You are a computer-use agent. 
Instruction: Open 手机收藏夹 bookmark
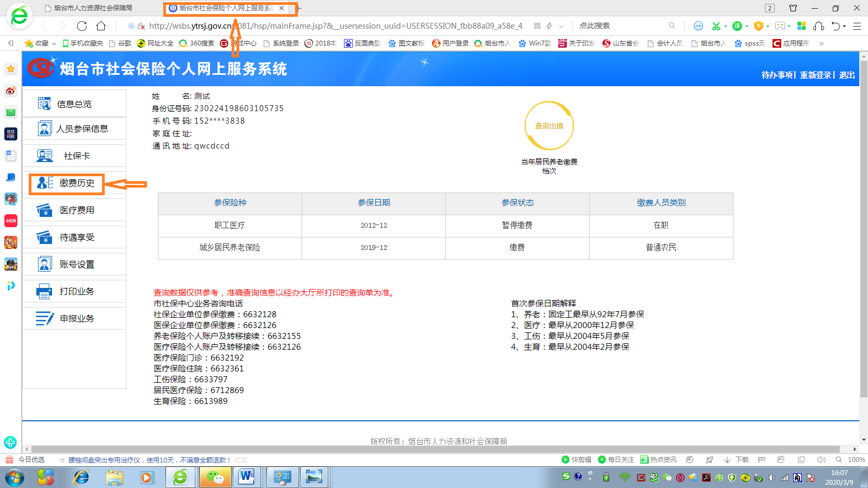[82, 43]
